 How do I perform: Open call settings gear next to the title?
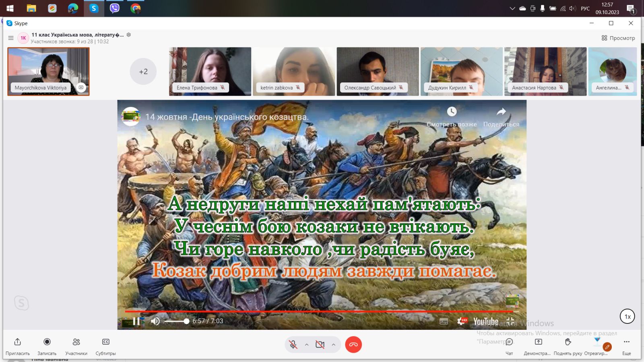(129, 35)
